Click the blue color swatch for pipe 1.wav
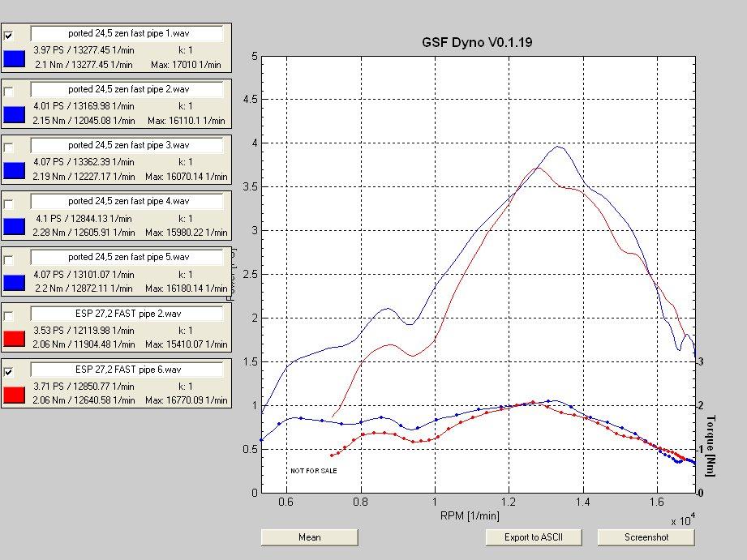 [15, 58]
